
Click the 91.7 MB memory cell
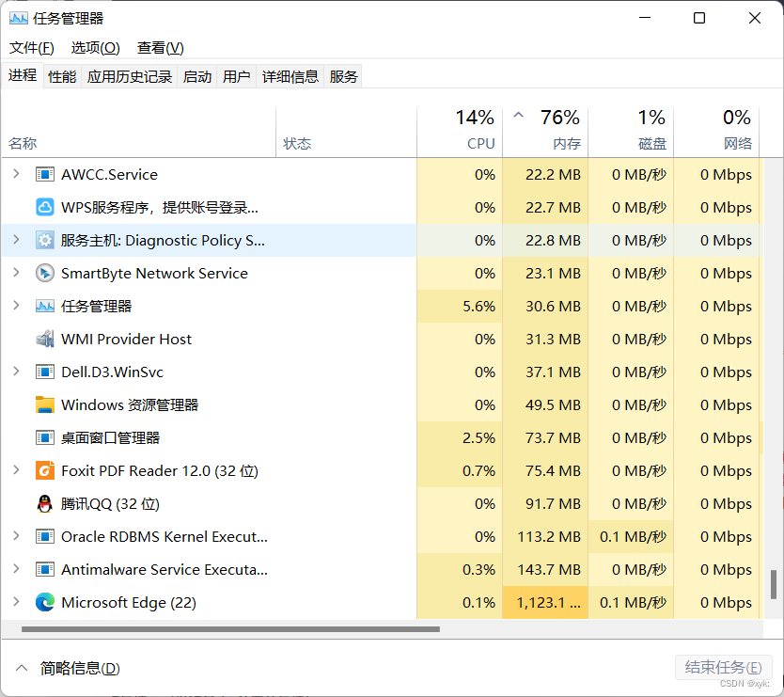545,504
